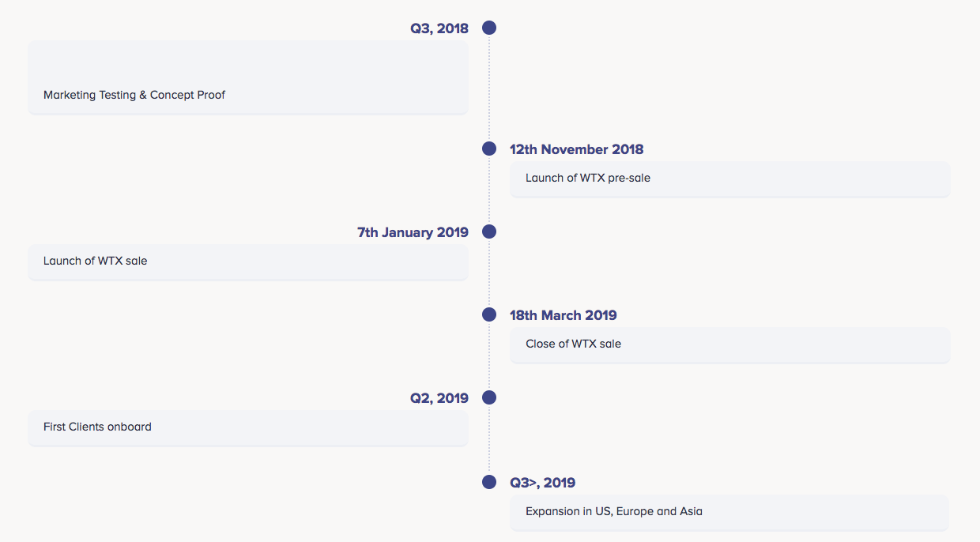Open the Expansion in US, Europe and Asia card
Image resolution: width=980 pixels, height=542 pixels.
(x=729, y=512)
